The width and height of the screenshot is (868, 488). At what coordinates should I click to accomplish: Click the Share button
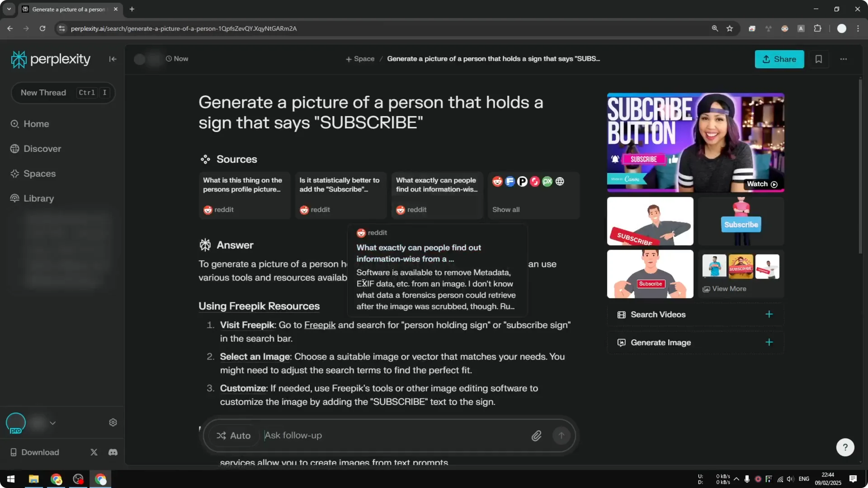click(x=779, y=59)
